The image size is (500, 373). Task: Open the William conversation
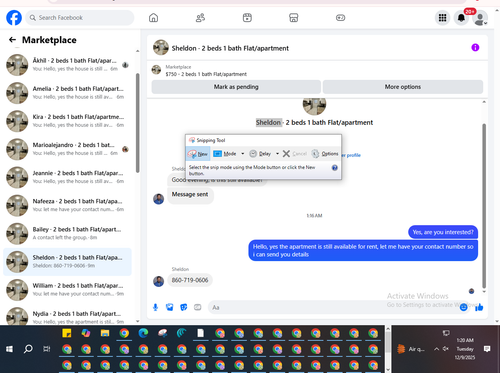click(67, 290)
